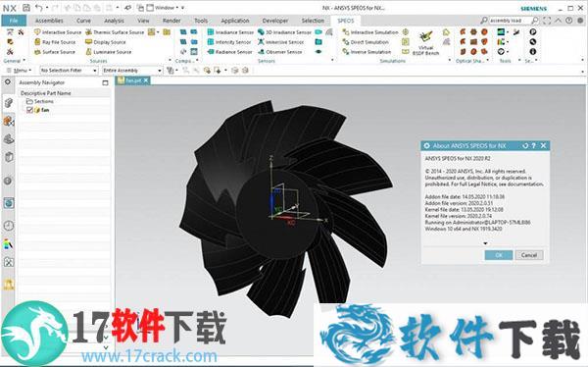This screenshot has width=588, height=367.
Task: Maximize the Assembly Navigator panel
Action: click(x=105, y=82)
